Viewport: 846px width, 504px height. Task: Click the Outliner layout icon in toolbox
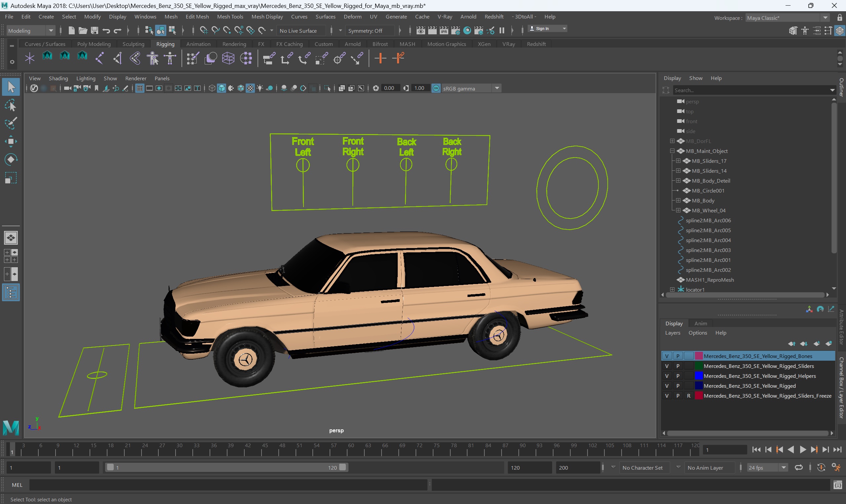click(x=11, y=292)
